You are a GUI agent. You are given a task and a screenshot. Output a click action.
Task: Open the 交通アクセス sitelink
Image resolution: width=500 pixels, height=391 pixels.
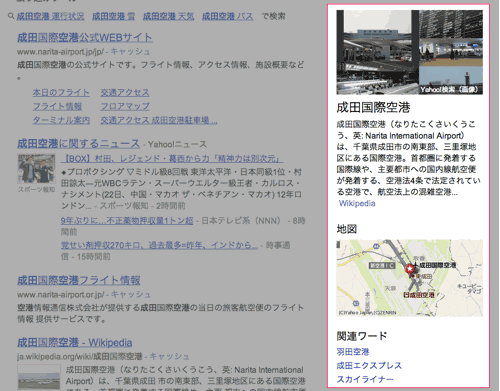tap(125, 93)
